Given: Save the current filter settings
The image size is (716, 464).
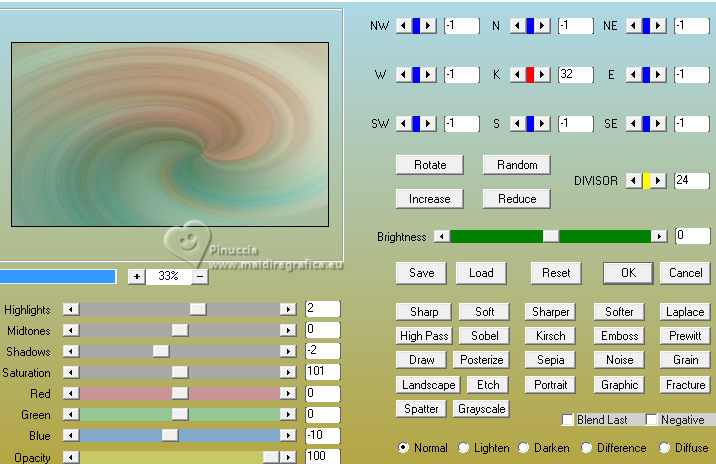Looking at the screenshot, I should (421, 273).
